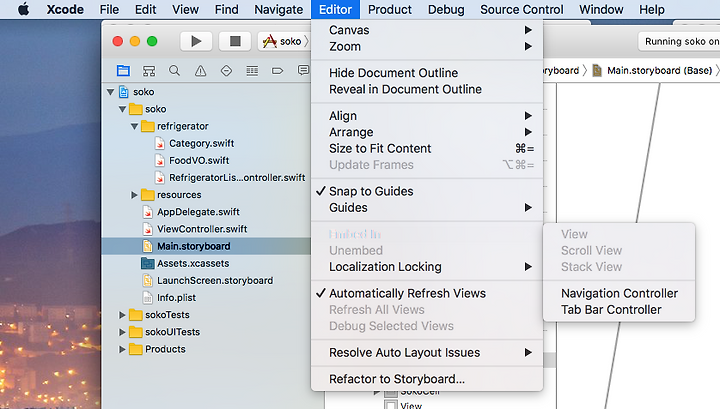Screen dimensions: 720x409
Task: Open the File menu
Action: coord(109,9)
